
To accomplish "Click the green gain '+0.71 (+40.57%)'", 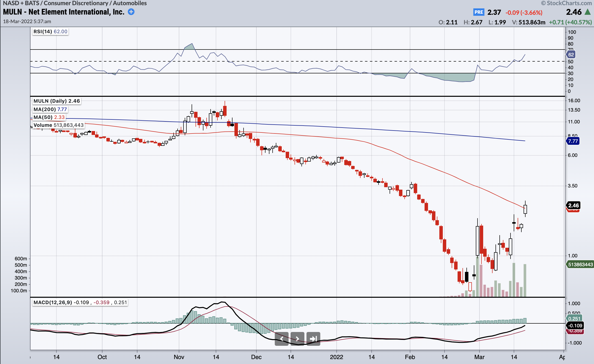I will [570, 22].
